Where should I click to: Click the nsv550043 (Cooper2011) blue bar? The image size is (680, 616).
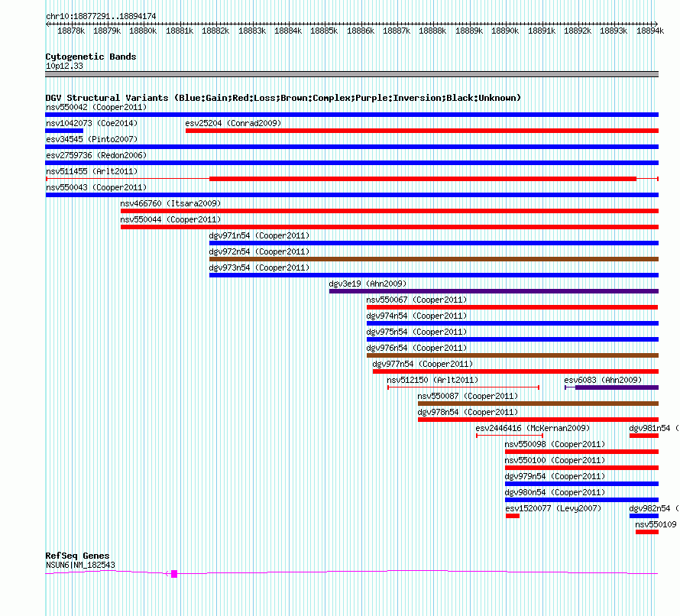351,195
